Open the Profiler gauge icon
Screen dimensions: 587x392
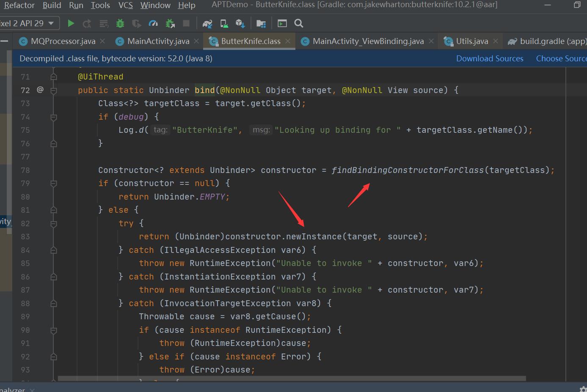(x=153, y=23)
